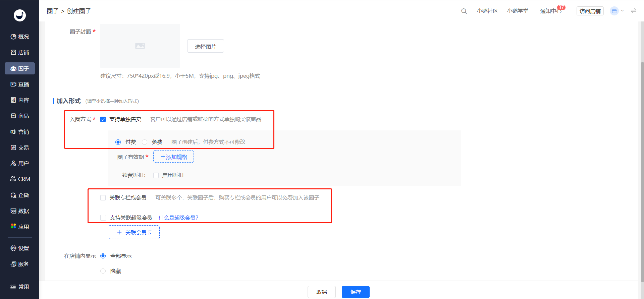Open 数据 data section
The height and width of the screenshot is (299, 644).
click(x=20, y=211)
